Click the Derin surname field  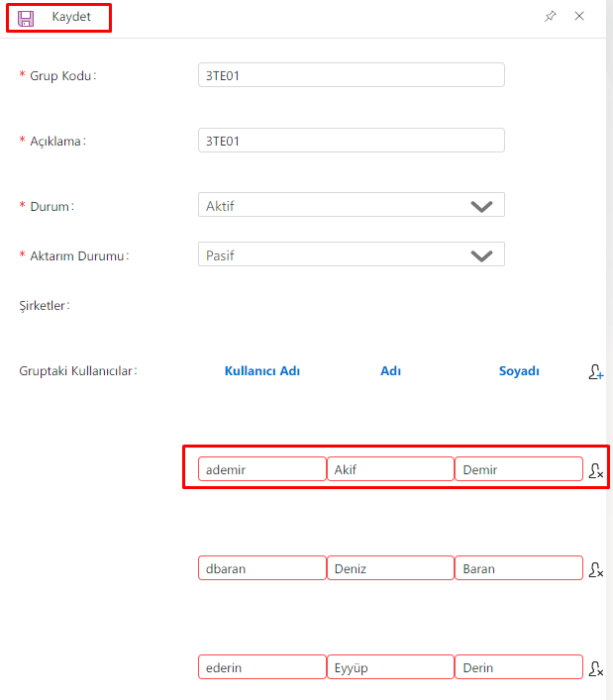tap(519, 667)
